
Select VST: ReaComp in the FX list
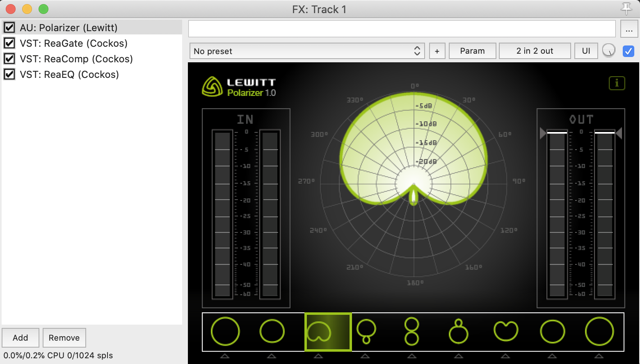tap(76, 59)
